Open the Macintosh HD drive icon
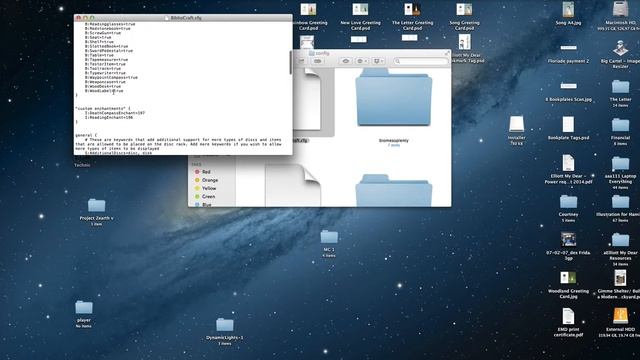The width and height of the screenshot is (640, 360). pos(620,10)
